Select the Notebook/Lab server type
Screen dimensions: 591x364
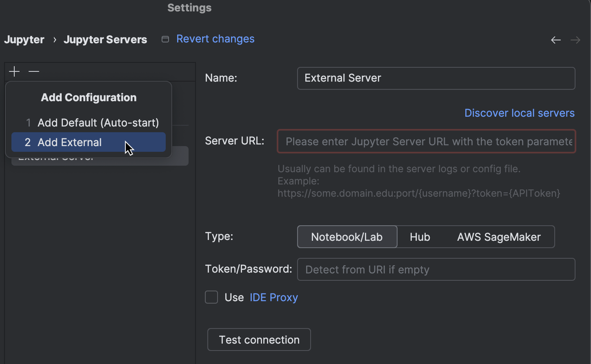347,237
